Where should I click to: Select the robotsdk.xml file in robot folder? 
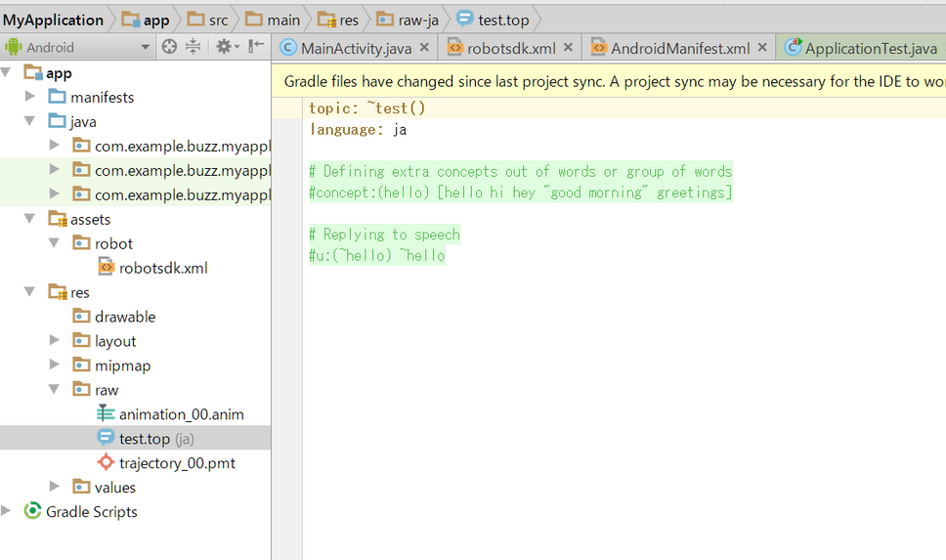coord(162,268)
